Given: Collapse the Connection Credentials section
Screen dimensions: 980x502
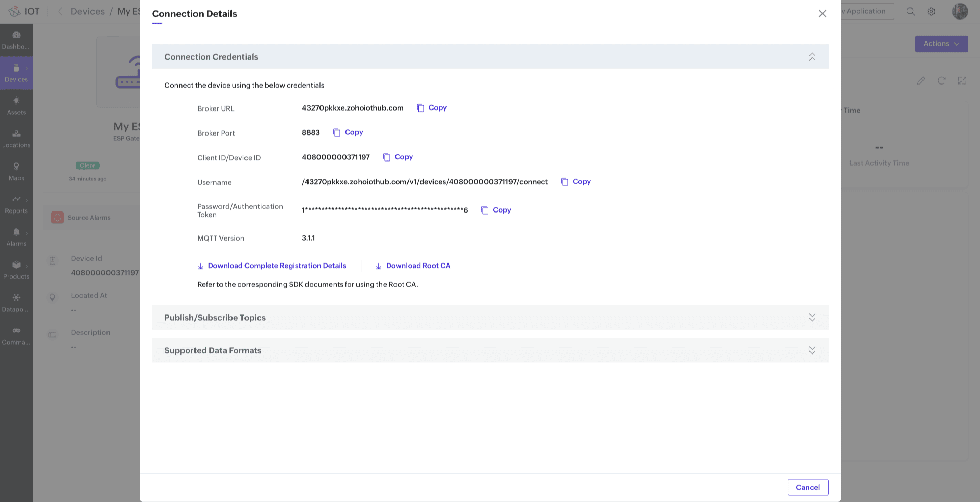Looking at the screenshot, I should click(812, 57).
